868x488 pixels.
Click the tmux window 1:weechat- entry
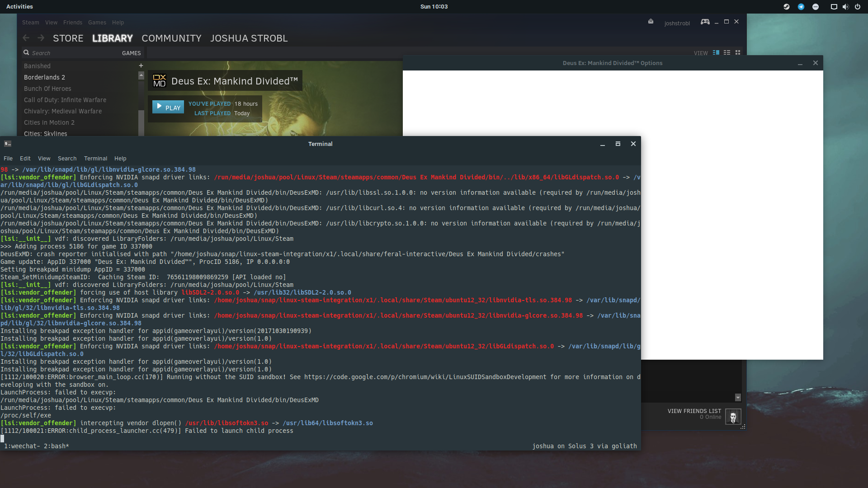pos(22,446)
